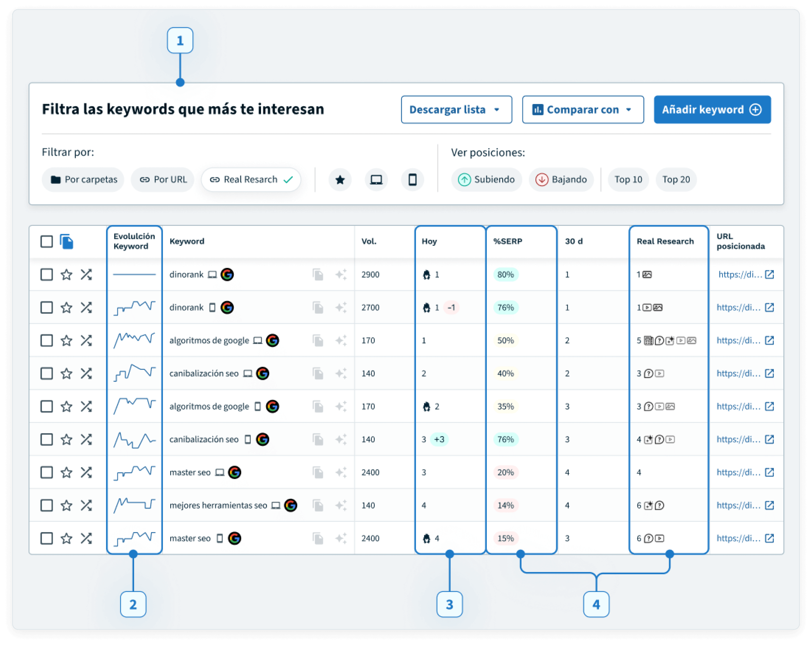Open the dinorank mobile positioned URL link

(x=739, y=308)
